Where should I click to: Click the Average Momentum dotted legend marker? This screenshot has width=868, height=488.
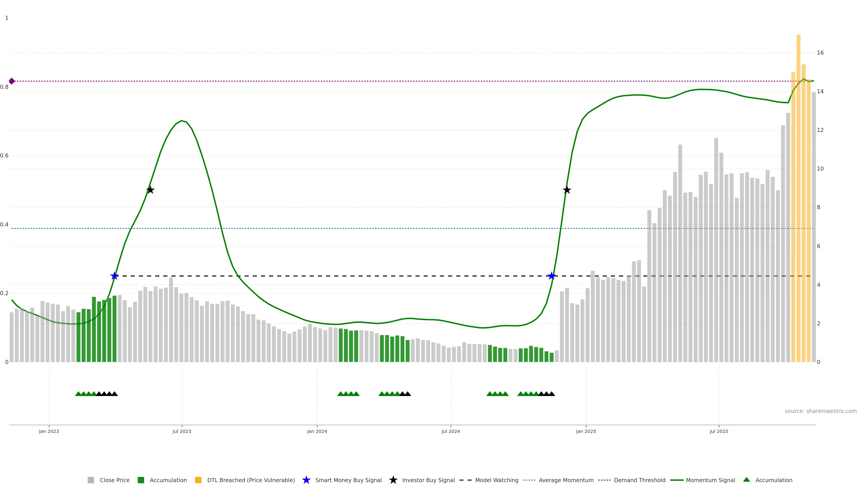529,480
